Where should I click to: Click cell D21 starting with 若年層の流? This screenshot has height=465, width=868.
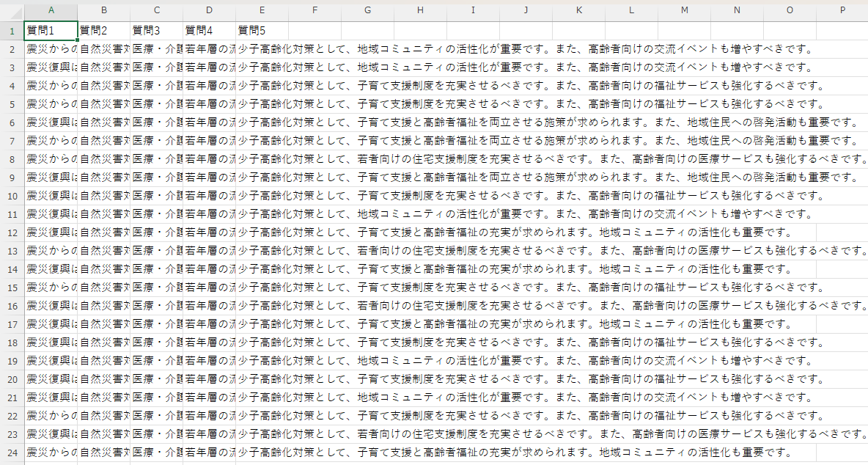tap(209, 396)
